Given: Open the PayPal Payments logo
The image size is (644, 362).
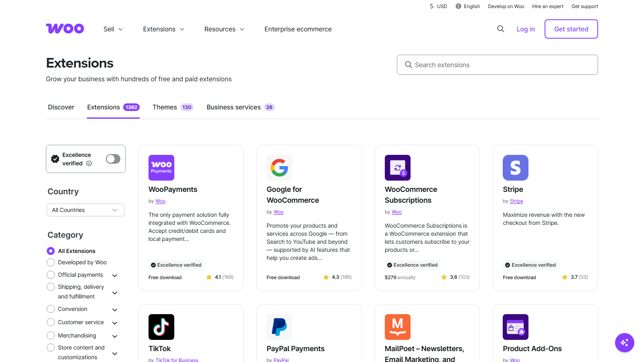Looking at the screenshot, I should (279, 327).
